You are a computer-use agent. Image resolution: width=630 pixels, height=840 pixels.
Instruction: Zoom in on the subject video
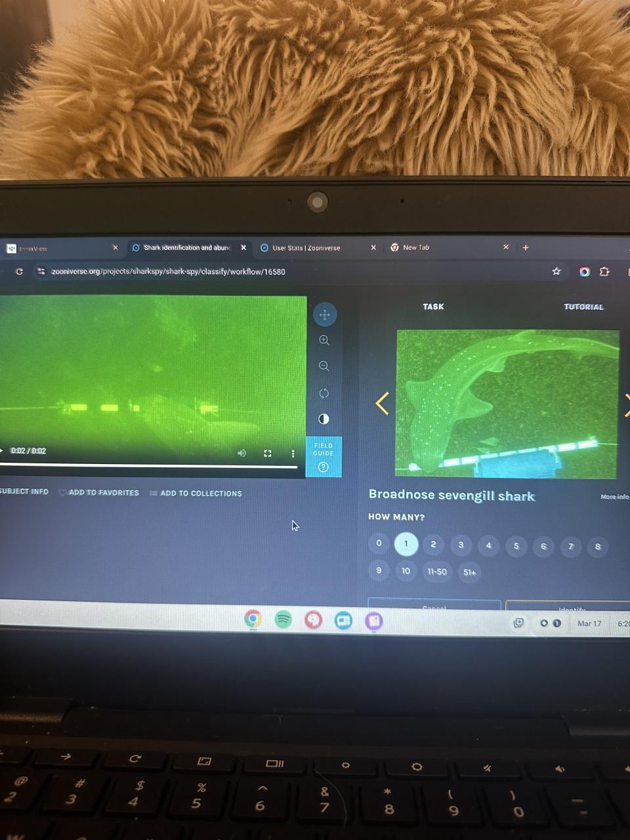324,341
